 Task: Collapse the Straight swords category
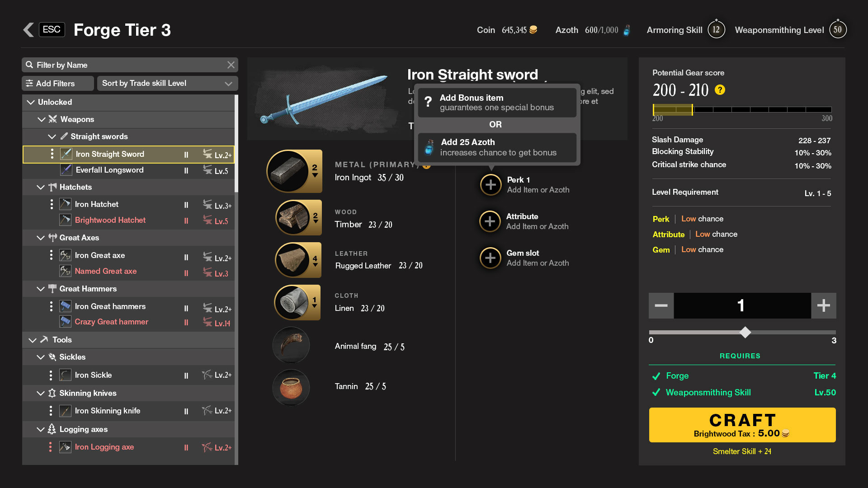click(52, 136)
